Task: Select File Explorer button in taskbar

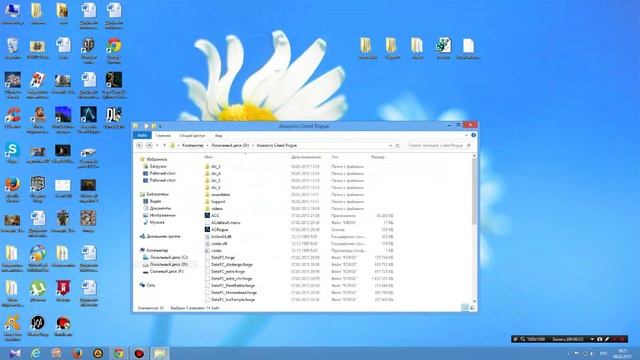Action: [159, 353]
